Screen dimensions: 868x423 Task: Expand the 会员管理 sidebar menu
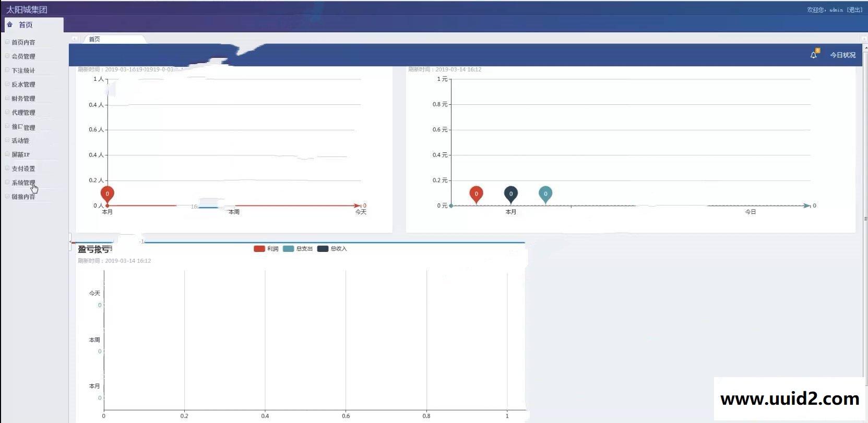point(23,56)
